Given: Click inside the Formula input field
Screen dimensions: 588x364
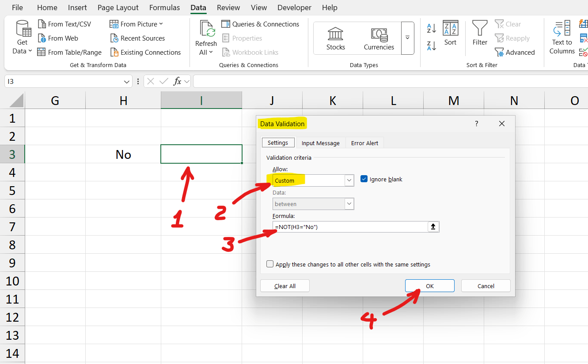Looking at the screenshot, I should (x=349, y=226).
